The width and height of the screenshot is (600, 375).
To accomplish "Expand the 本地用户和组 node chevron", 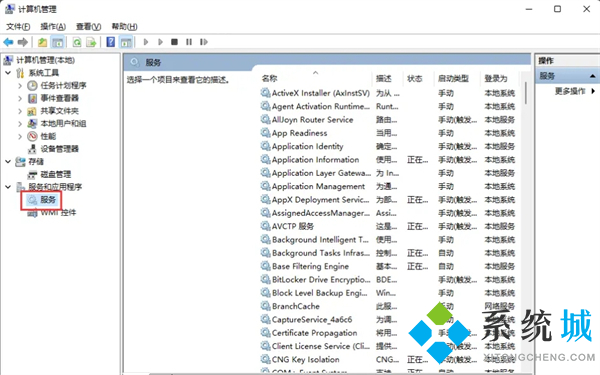I will (x=20, y=124).
